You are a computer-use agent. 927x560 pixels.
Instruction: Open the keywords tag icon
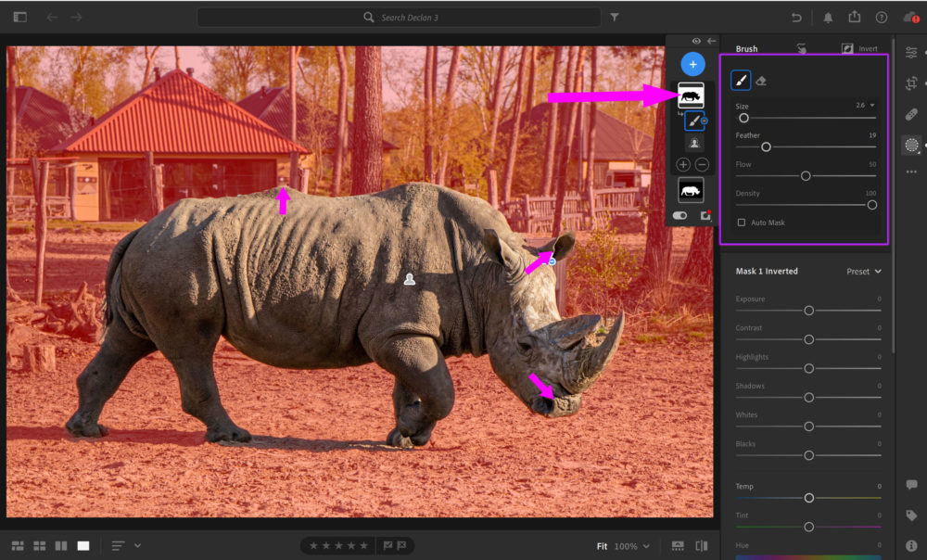tap(911, 515)
